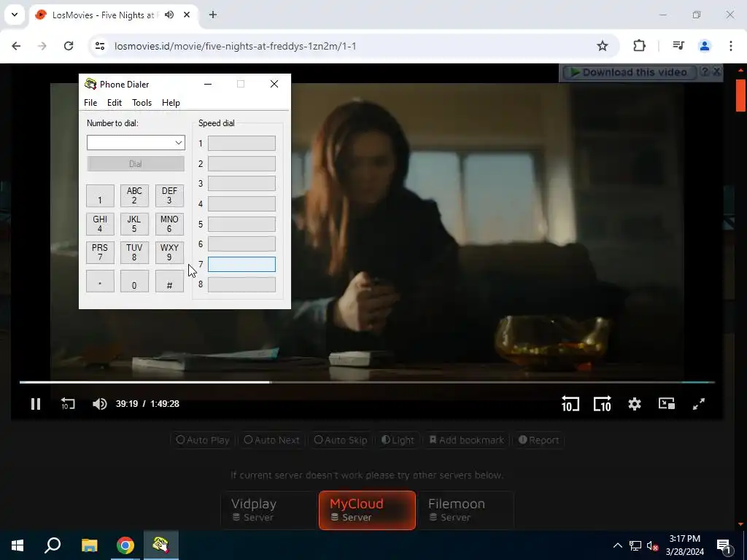747x560 pixels.
Task: Toggle Auto Next option
Action: pyautogui.click(x=271, y=440)
